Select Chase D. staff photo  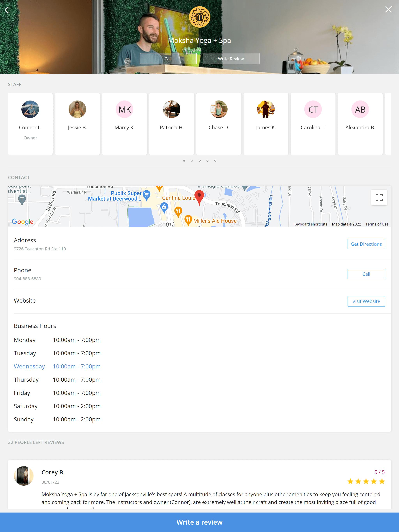(x=219, y=109)
